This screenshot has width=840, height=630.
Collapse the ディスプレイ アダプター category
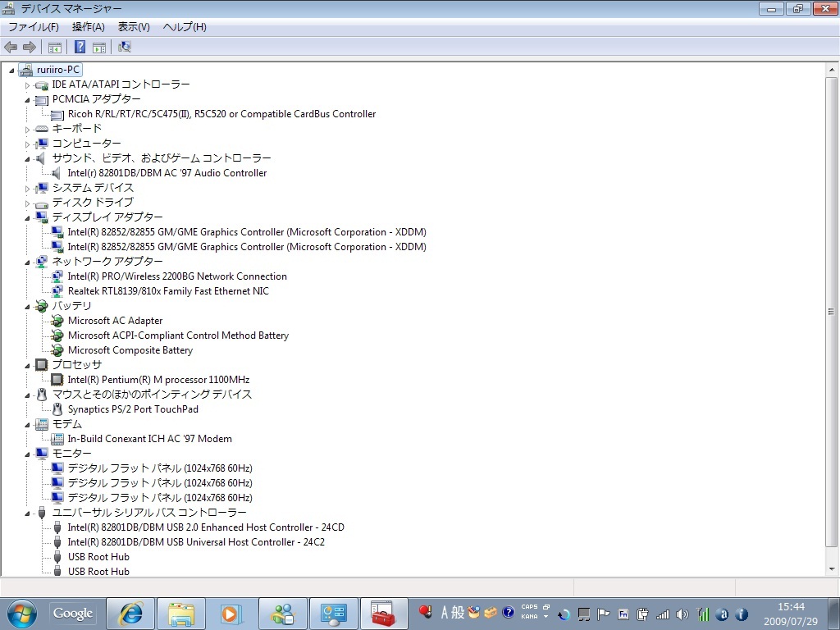27,217
